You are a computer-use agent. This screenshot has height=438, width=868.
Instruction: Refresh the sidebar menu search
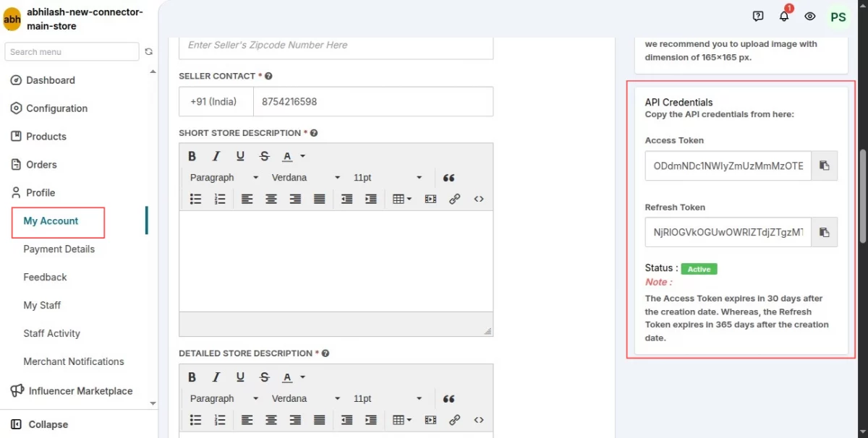tap(149, 52)
